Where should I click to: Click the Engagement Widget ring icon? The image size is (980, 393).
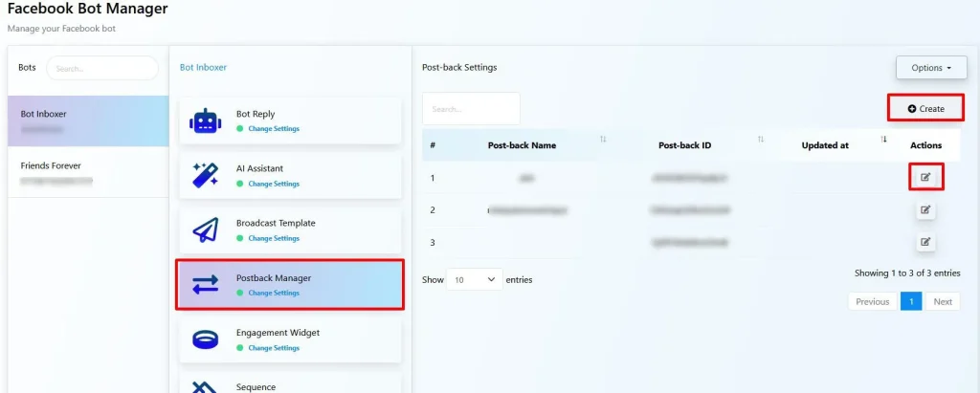pos(205,339)
